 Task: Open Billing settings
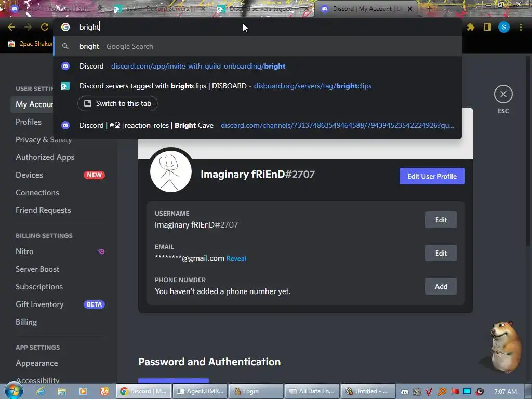tap(26, 322)
